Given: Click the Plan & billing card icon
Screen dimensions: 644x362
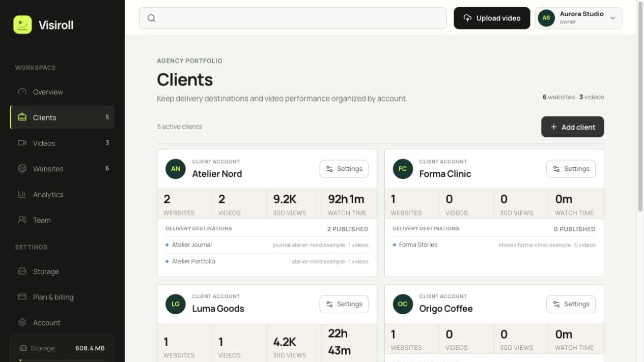Looking at the screenshot, I should click(x=22, y=297).
